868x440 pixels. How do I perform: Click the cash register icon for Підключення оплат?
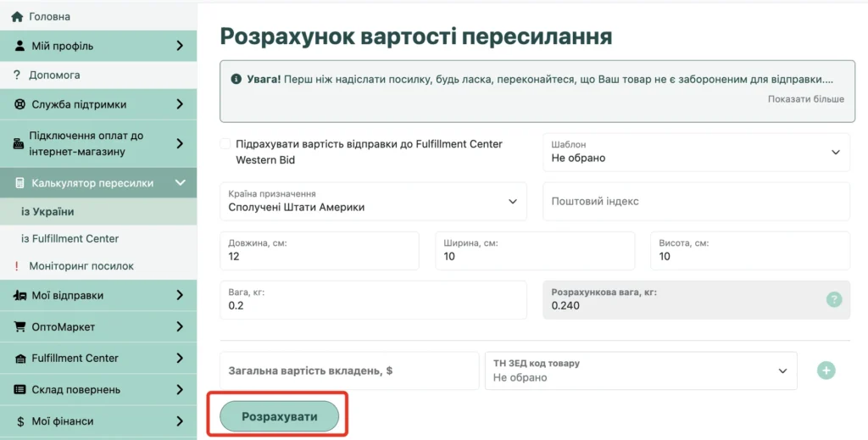[x=19, y=144]
